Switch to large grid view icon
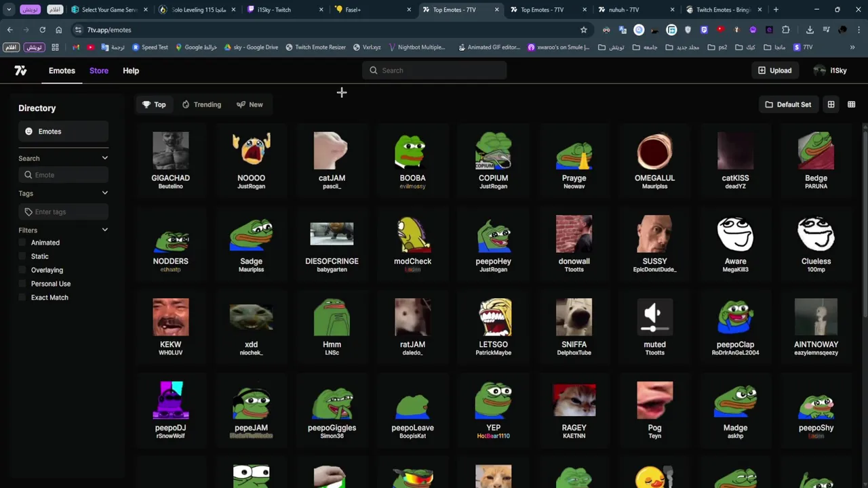Viewport: 868px width, 488px height. tap(831, 104)
